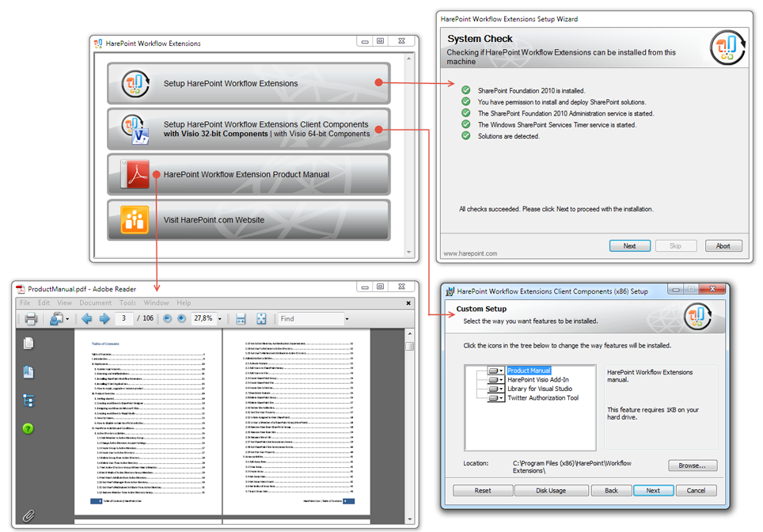The width and height of the screenshot is (763, 532).
Task: Go to the next page with the right arrow
Action: [x=104, y=319]
